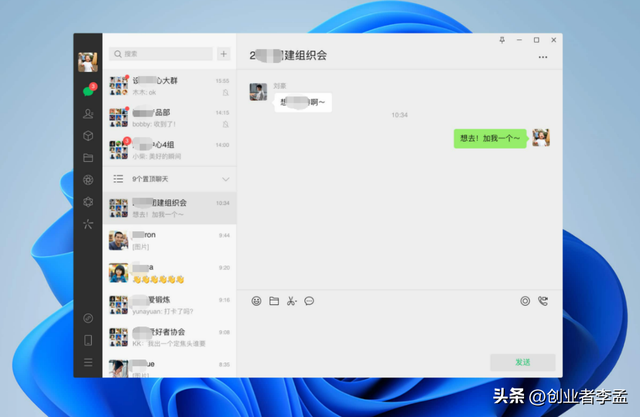The height and width of the screenshot is (417, 640).
Task: Open the Chats tab with unread badge
Action: (89, 91)
